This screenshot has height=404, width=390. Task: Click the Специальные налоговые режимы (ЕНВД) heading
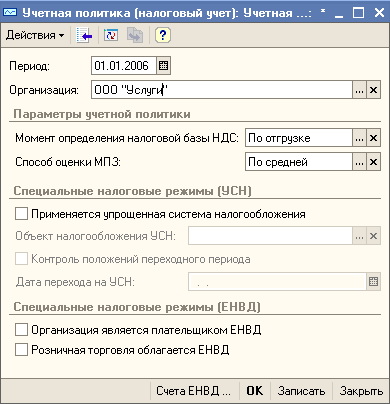tap(137, 307)
